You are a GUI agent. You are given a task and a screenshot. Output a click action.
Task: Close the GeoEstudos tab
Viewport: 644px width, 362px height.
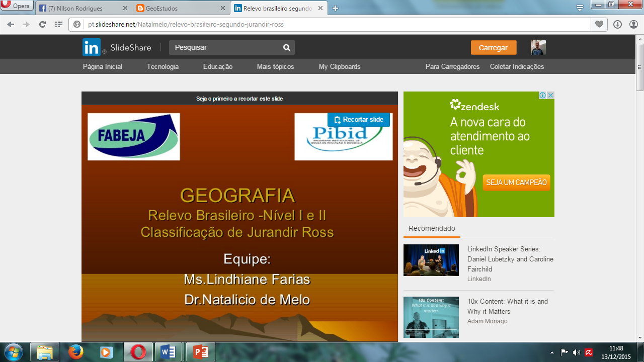point(223,8)
